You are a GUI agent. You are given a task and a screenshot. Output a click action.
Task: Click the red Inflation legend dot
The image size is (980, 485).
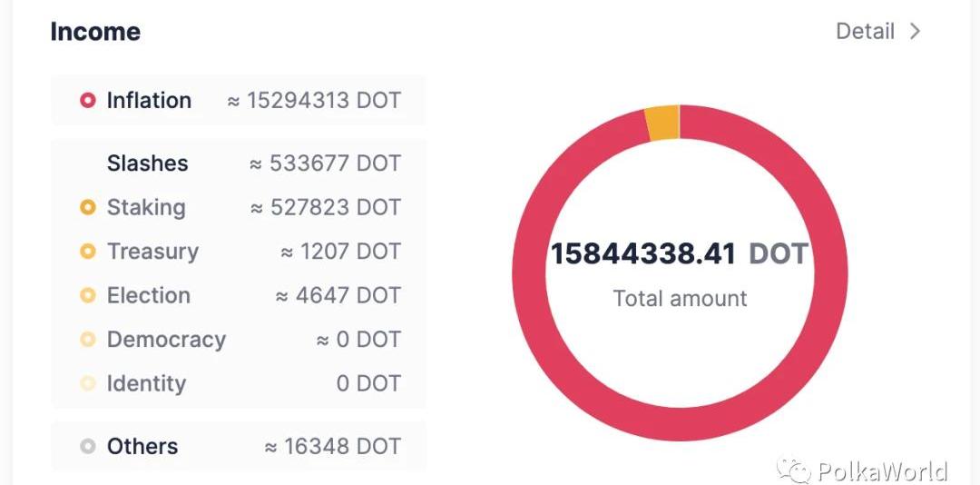(x=88, y=100)
